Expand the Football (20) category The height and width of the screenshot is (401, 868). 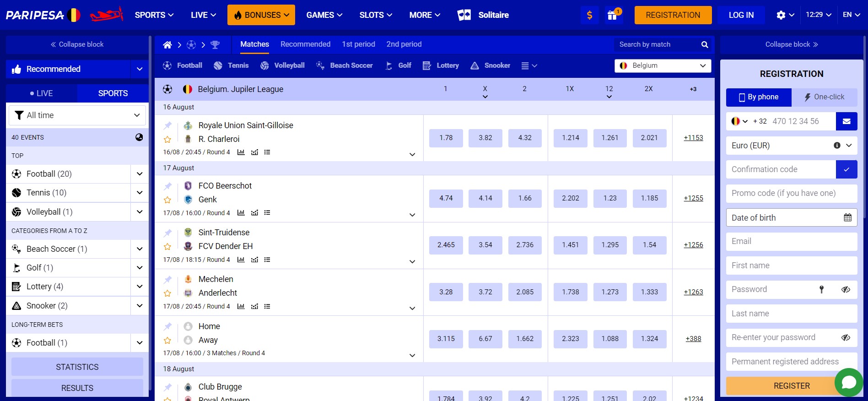tap(140, 174)
